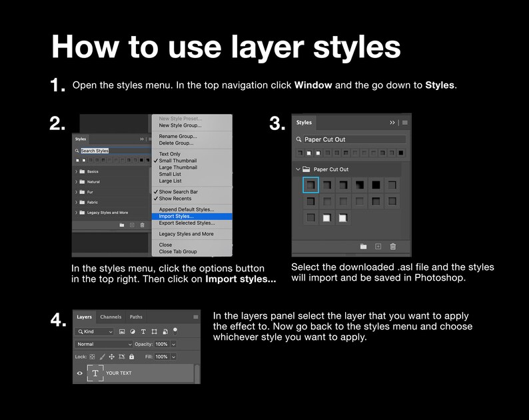Select Small List view option
This screenshot has width=529, height=420.
pyautogui.click(x=170, y=174)
